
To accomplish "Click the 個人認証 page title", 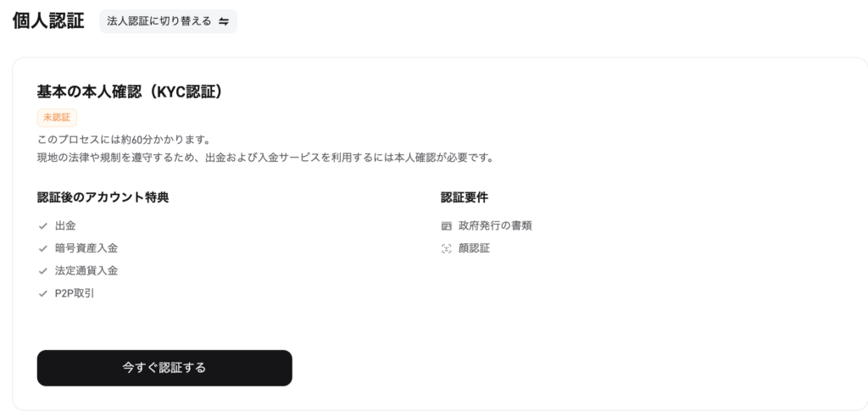I will click(48, 21).
